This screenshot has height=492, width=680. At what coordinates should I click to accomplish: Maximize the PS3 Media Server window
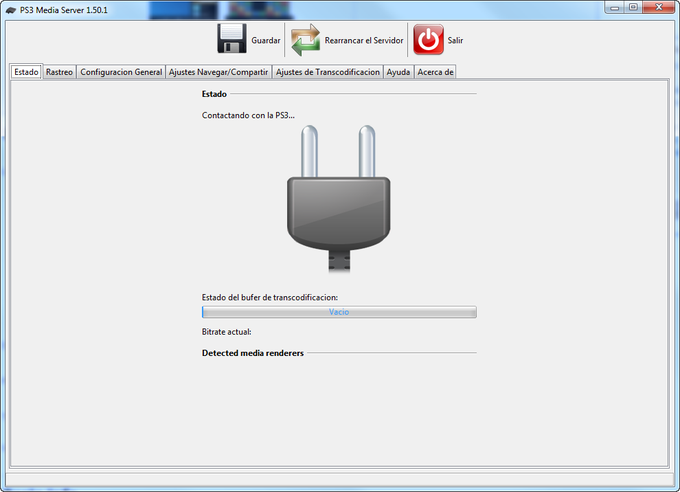[x=633, y=7]
